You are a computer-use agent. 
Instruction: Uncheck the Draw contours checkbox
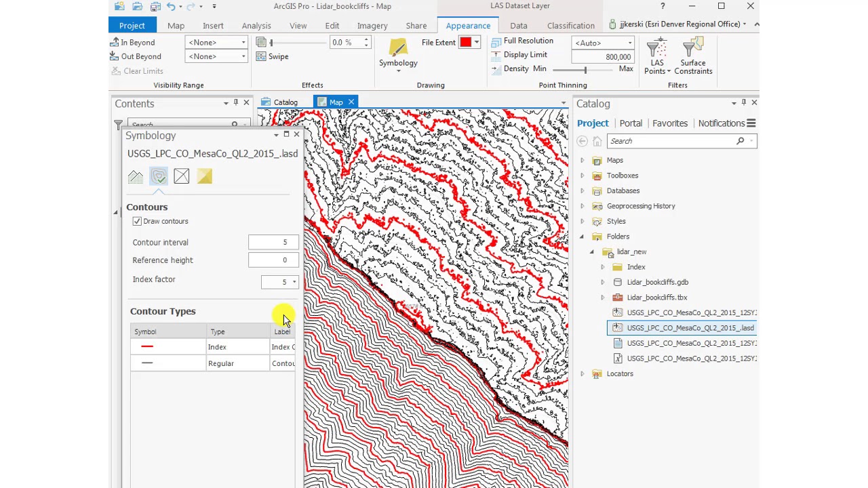pos(137,221)
